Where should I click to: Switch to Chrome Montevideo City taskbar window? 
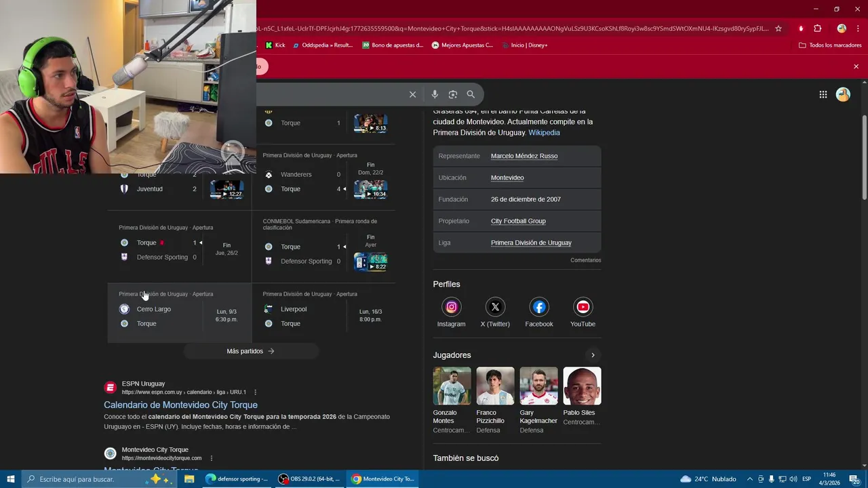pyautogui.click(x=382, y=479)
